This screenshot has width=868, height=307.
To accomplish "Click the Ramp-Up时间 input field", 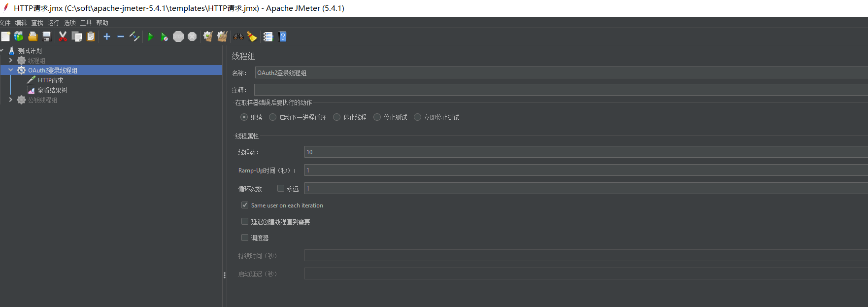I will click(x=586, y=170).
